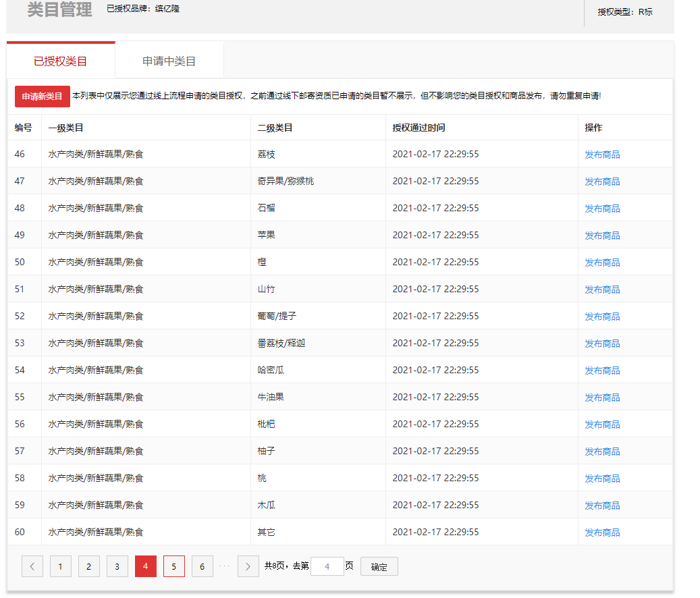Viewport: 700px width, 598px height.
Task: Click row number 60
Action: point(20,532)
